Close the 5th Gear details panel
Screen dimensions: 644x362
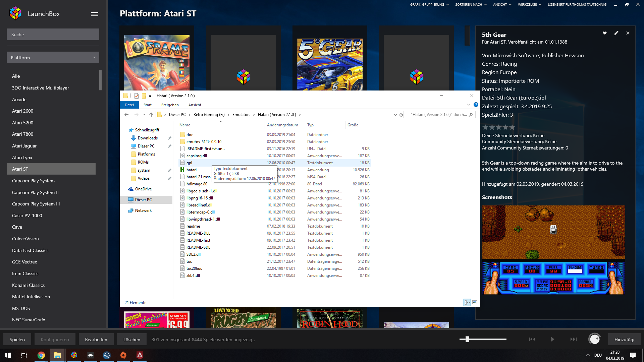click(628, 33)
